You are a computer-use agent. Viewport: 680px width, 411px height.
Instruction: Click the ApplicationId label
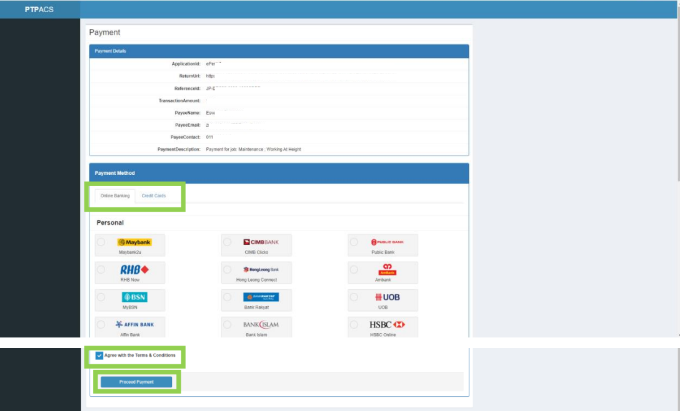coord(186,64)
